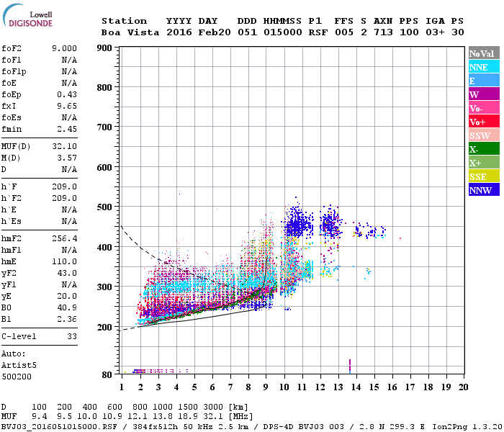Click the B1 value 2.36

pyautogui.click(x=67, y=319)
